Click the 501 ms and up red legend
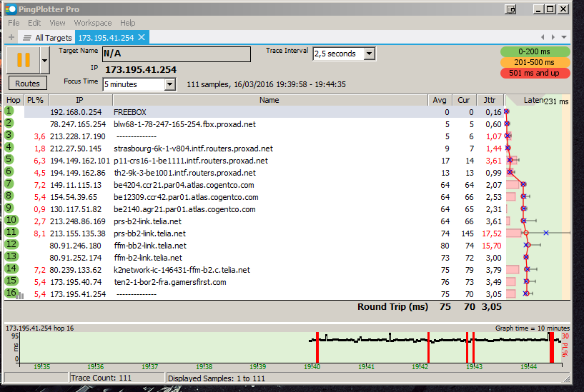Screen dimensions: 584x392 (x=535, y=74)
